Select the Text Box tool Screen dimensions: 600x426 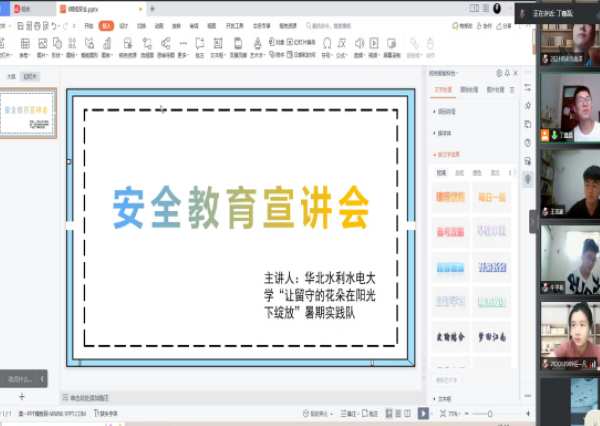(218, 47)
